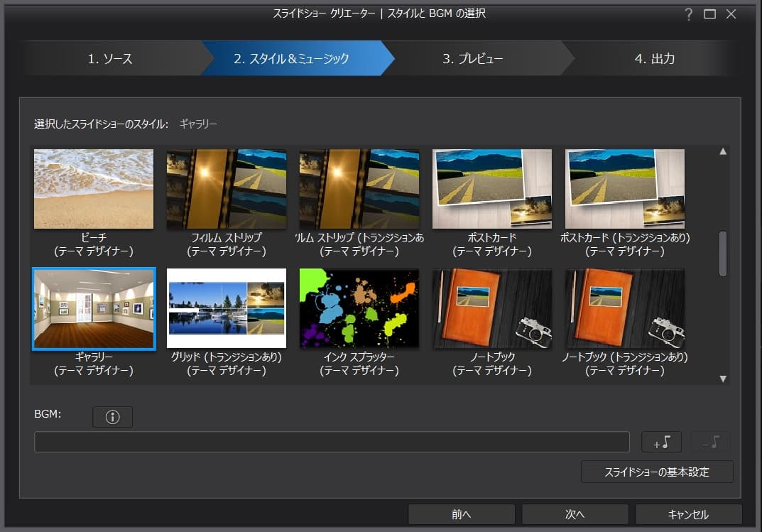762x532 pixels.
Task: Select the ノートブック style thumbnail
Action: click(492, 309)
